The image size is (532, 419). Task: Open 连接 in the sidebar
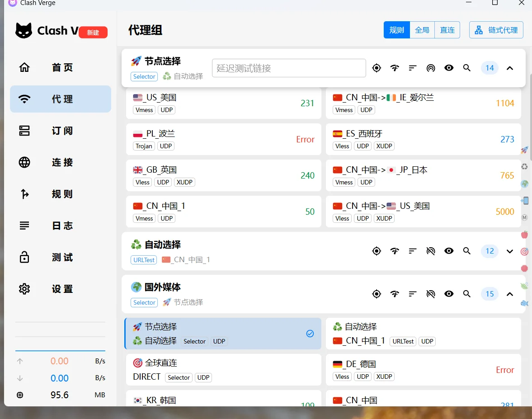pos(61,163)
